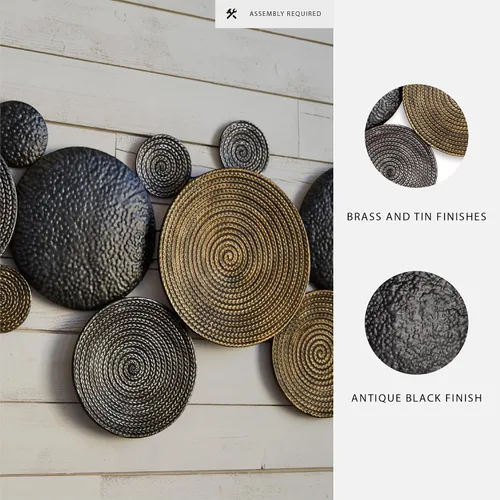This screenshot has height=500, width=500.
Task: Choose the smallest tin spiral plate above brass plate
Action: (244, 147)
